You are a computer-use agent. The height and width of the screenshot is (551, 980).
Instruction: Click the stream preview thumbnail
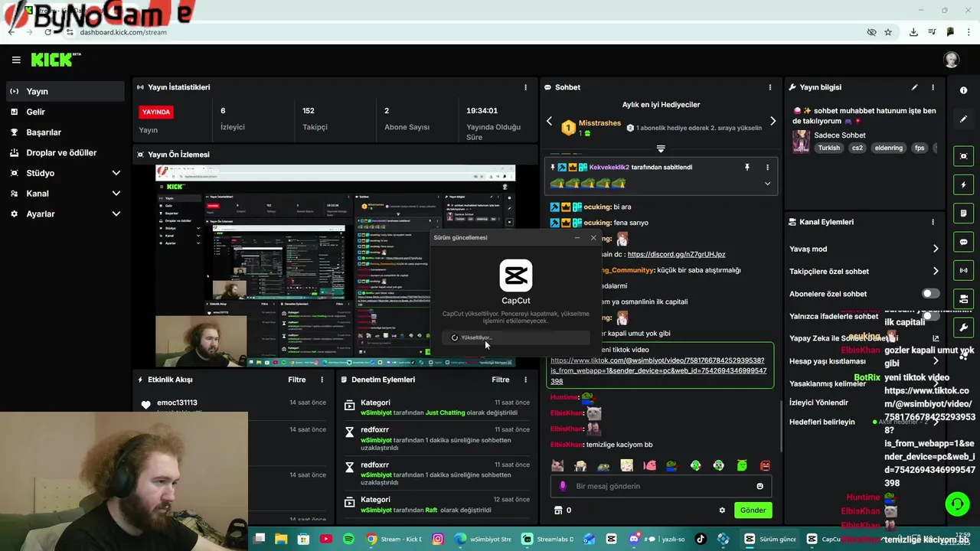(x=335, y=266)
